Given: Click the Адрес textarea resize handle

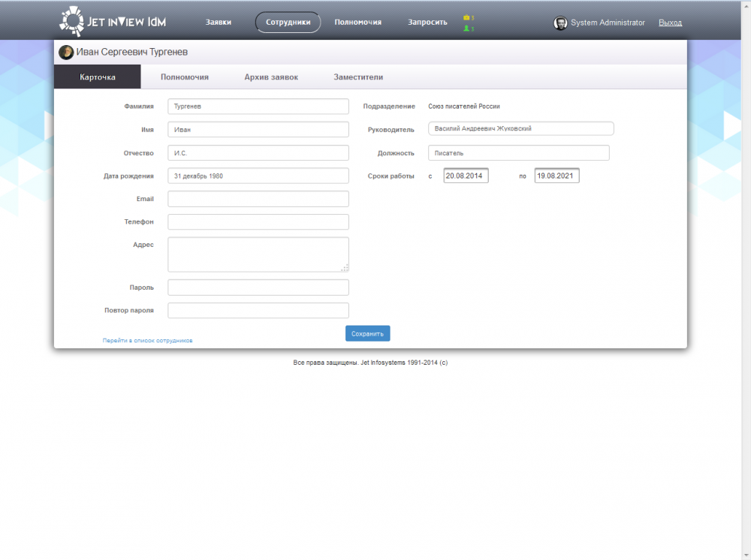Looking at the screenshot, I should point(345,268).
